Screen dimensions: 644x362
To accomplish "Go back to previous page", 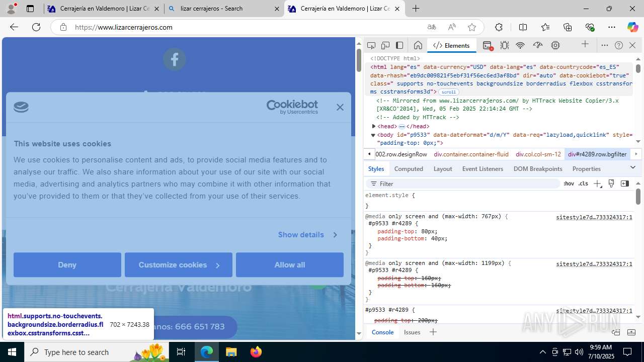I will point(14,27).
